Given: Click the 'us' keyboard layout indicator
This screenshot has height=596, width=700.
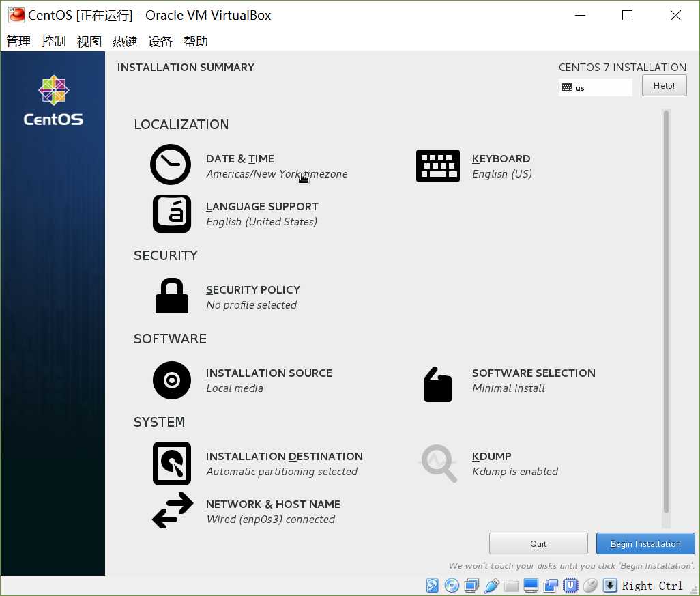Looking at the screenshot, I should click(x=595, y=87).
